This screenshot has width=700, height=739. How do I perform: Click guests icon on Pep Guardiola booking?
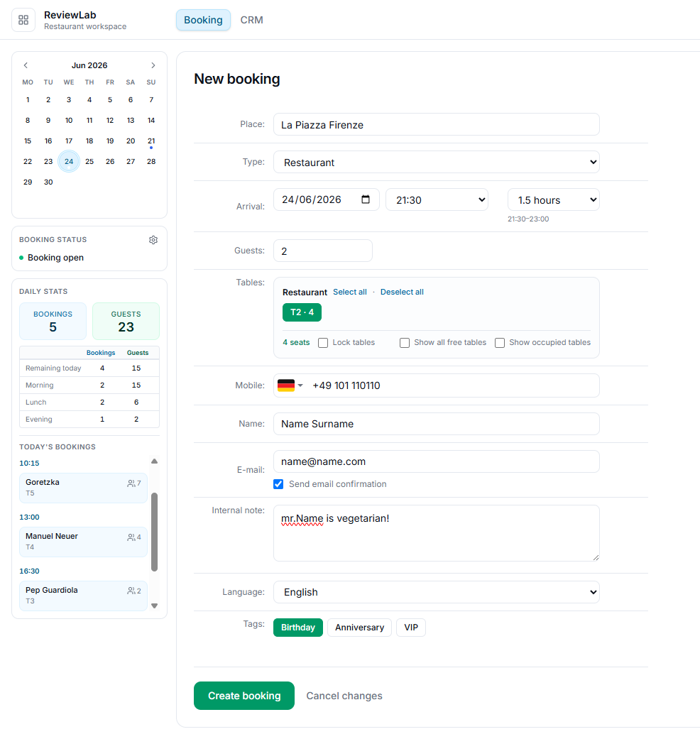click(131, 591)
